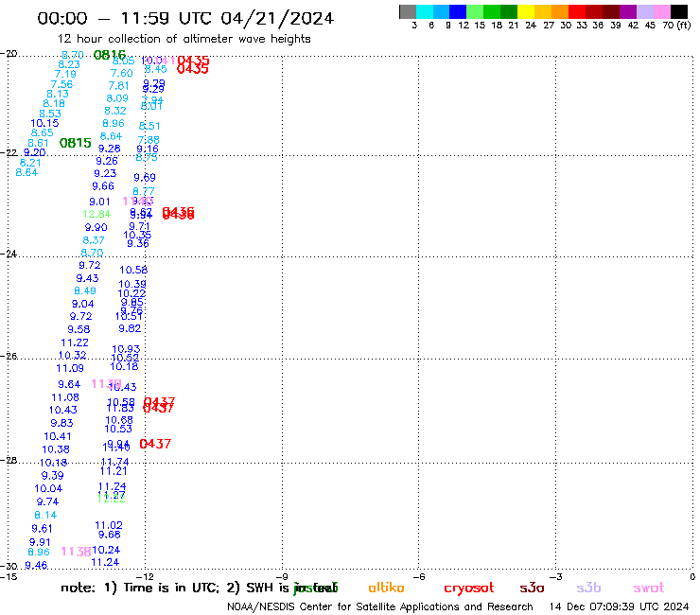700x615 pixels.
Task: Select the '12 hour collection' subtitle
Action: click(184, 39)
